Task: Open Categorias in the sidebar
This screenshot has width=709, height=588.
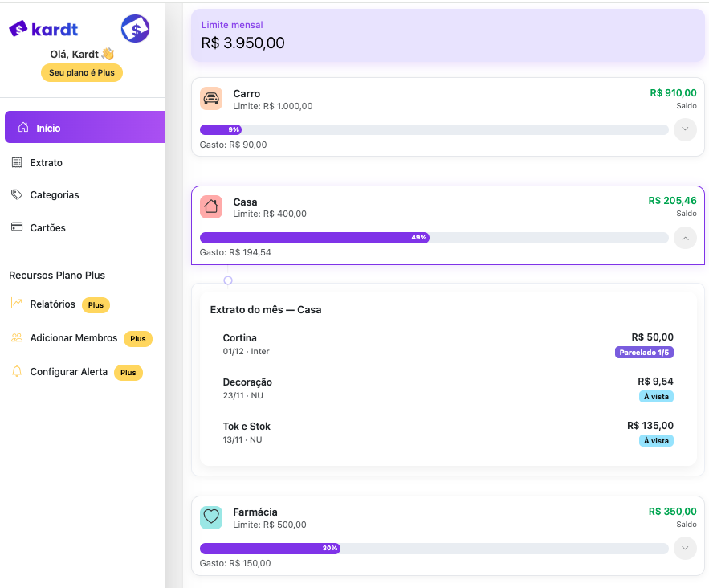Action: [x=55, y=195]
